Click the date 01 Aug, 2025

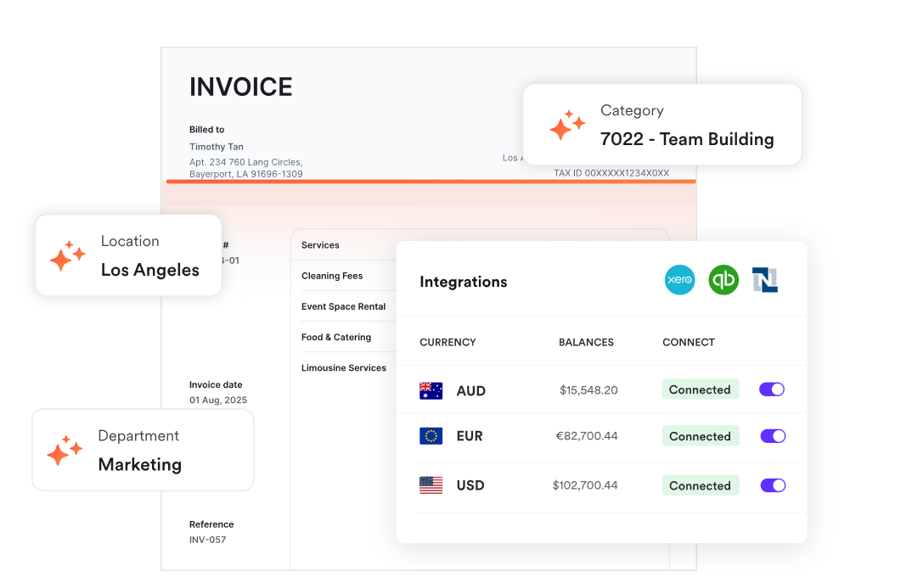click(218, 400)
